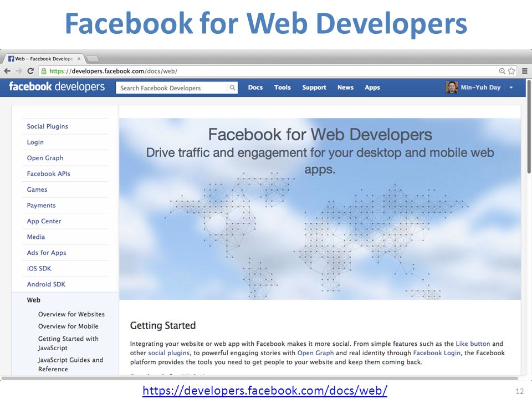The width and height of the screenshot is (532, 399).
Task: Click the Min-Yuh Day user name
Action: pos(480,88)
